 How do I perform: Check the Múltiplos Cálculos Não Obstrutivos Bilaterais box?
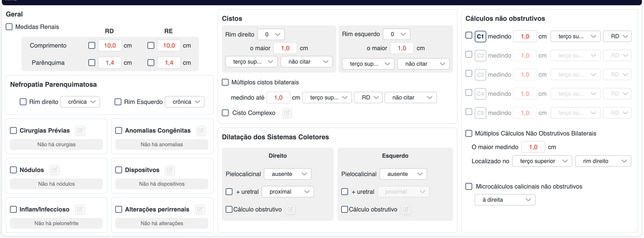tap(469, 134)
